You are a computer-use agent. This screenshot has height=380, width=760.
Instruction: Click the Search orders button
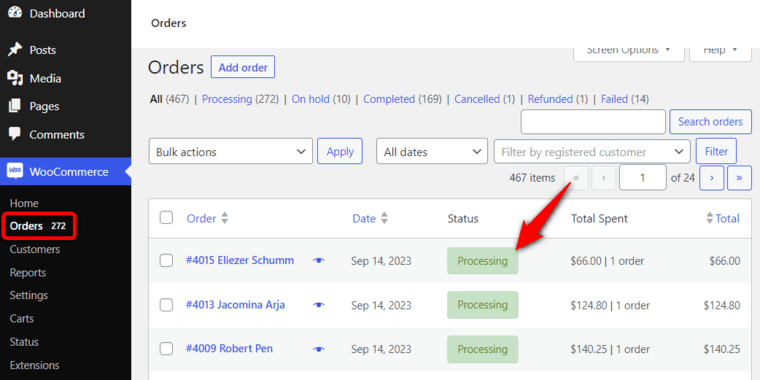(x=710, y=122)
